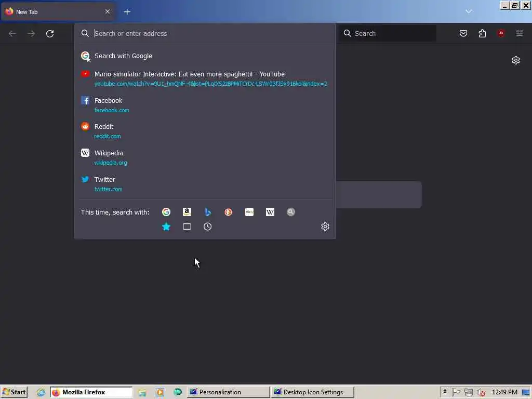
Task: Click the Show desktop tray button
Action: click(x=527, y=393)
